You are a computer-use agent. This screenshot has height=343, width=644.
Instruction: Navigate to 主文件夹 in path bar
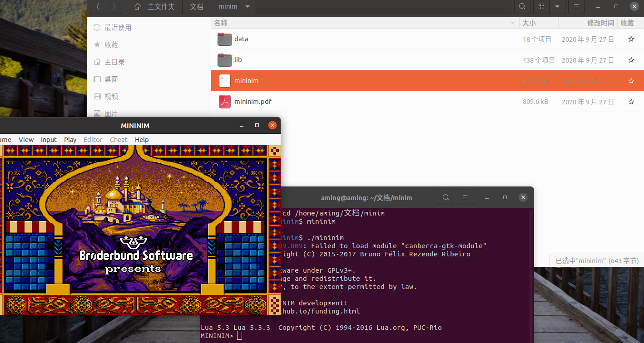(161, 7)
